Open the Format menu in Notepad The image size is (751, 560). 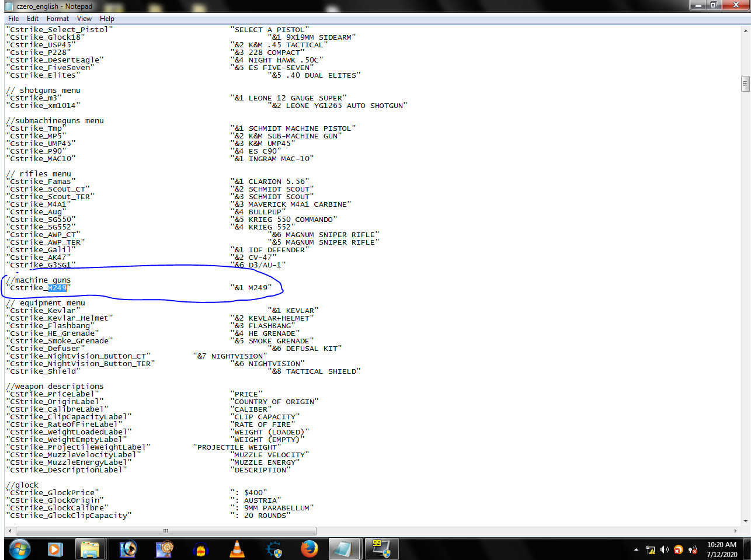point(57,18)
